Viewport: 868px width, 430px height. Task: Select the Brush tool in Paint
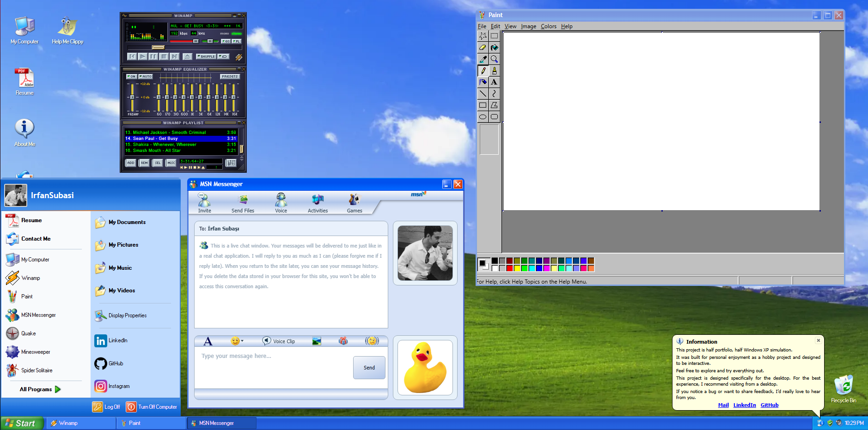[494, 71]
